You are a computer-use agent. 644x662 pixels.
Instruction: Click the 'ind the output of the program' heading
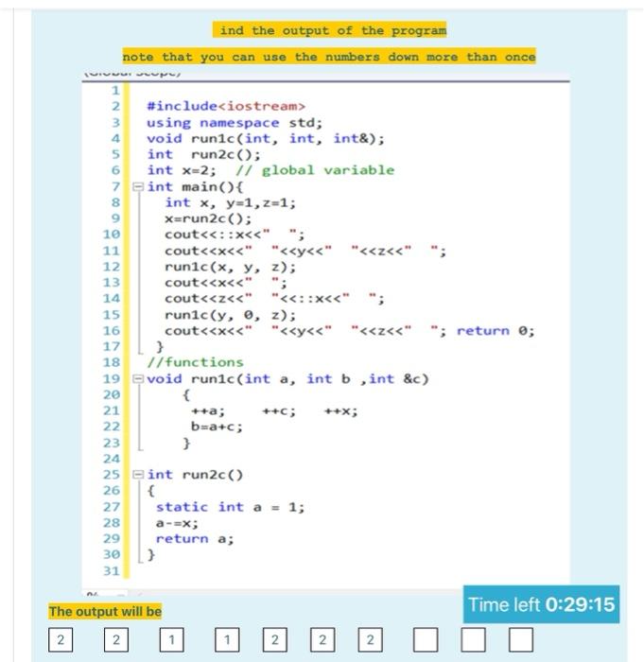coord(329,30)
